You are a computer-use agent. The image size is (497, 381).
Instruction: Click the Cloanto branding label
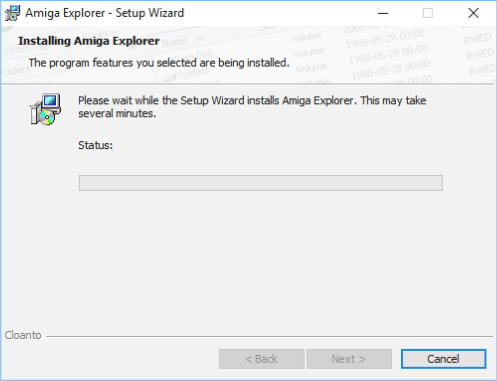(23, 335)
